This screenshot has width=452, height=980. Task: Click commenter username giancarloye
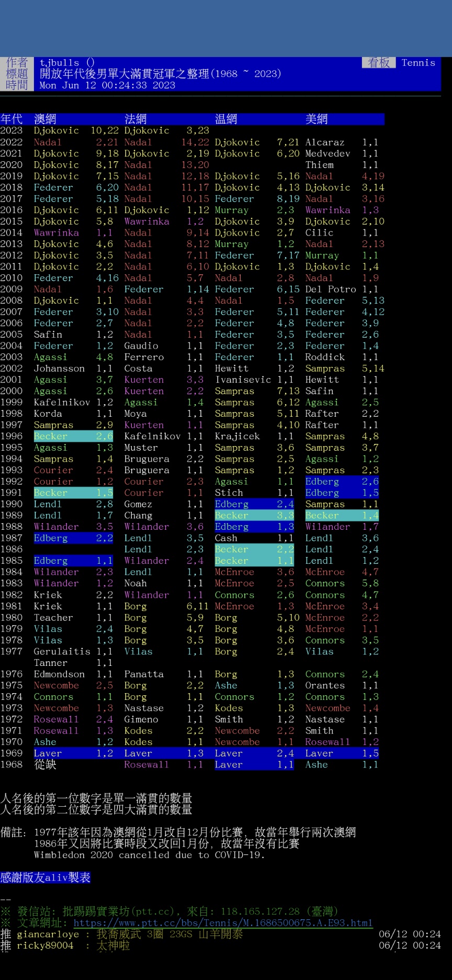click(48, 934)
